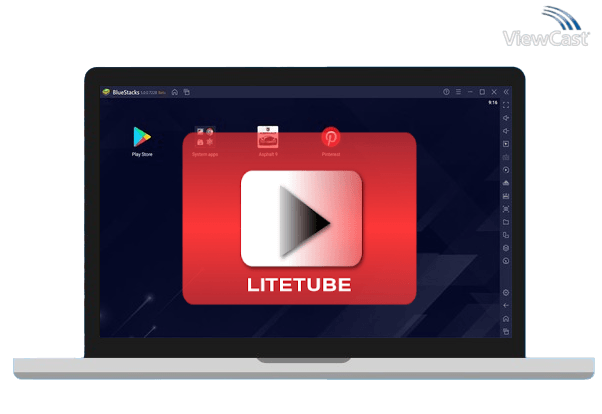
Task: Go to BlueStacks home tab icon
Action: point(175,92)
